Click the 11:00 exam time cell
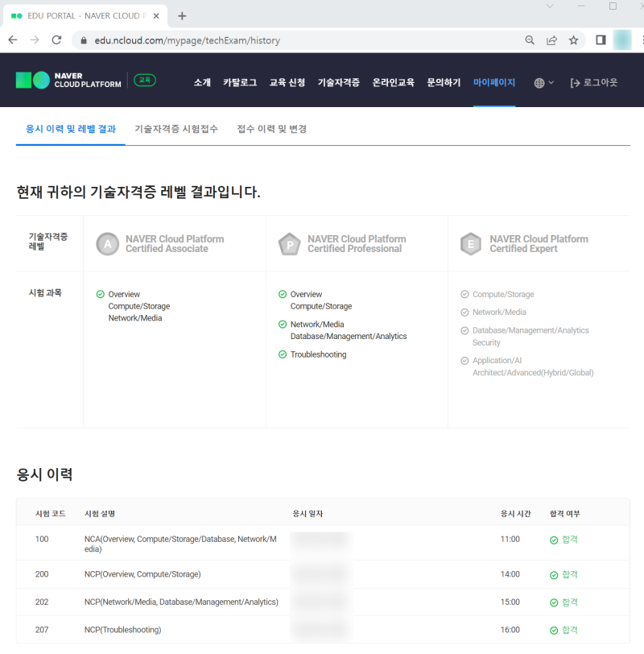 point(510,539)
